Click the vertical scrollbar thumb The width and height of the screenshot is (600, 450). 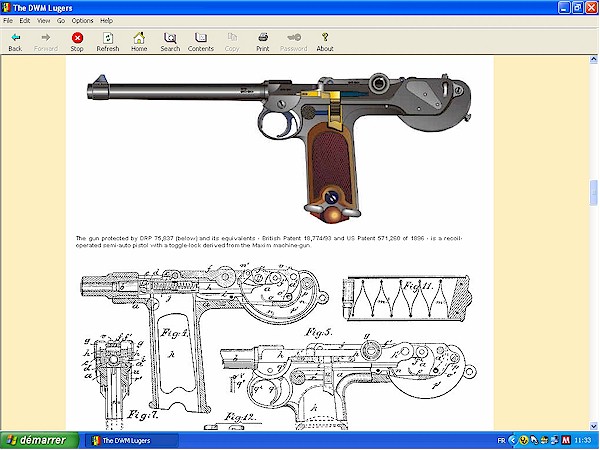pos(593,193)
